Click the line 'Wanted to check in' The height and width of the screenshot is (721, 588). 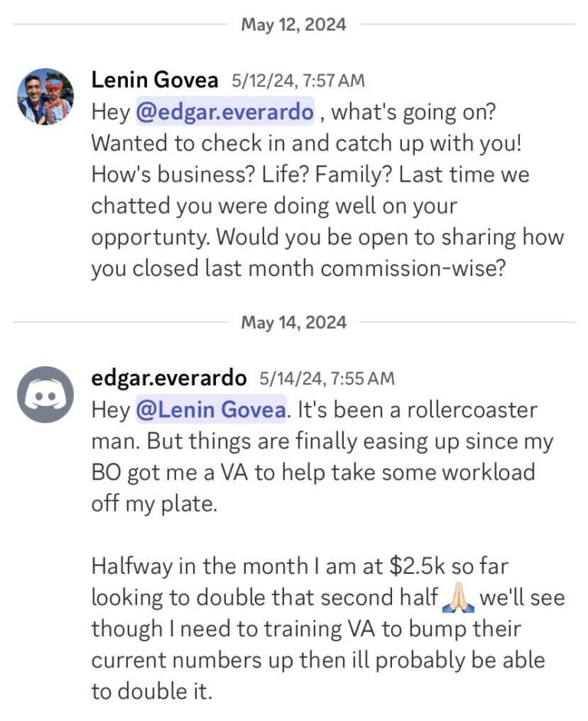coord(306,143)
